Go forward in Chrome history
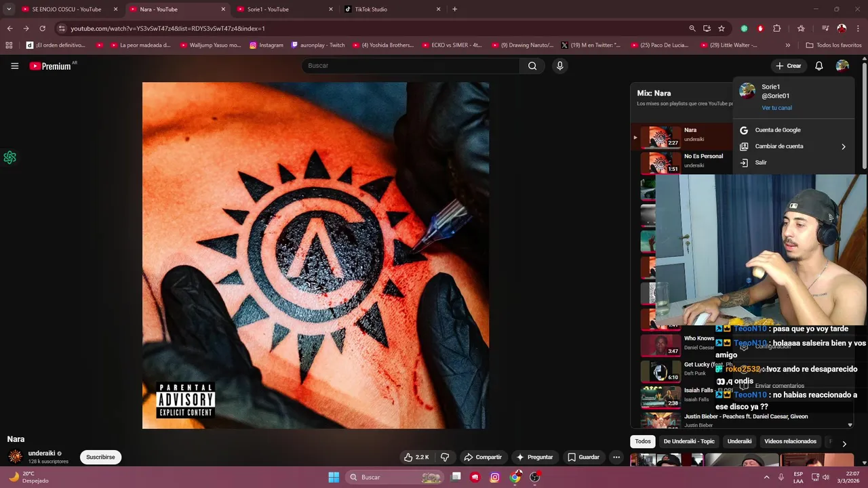Viewport: 868px width, 488px height. (26, 28)
